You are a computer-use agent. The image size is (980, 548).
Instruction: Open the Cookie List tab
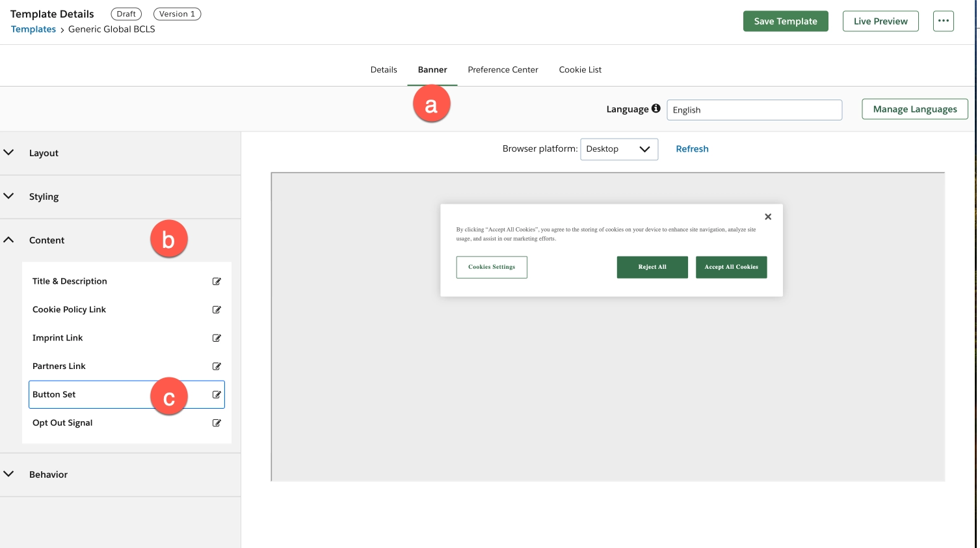pyautogui.click(x=579, y=70)
